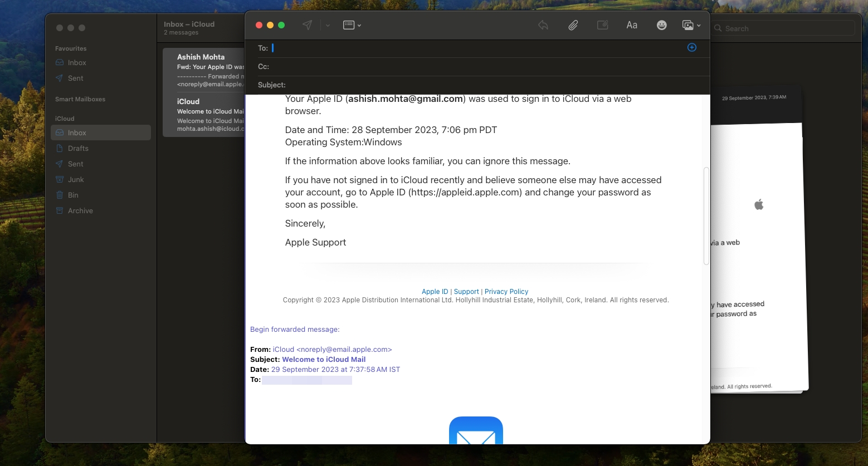Open the emoji picker
The height and width of the screenshot is (466, 868).
coord(661,24)
